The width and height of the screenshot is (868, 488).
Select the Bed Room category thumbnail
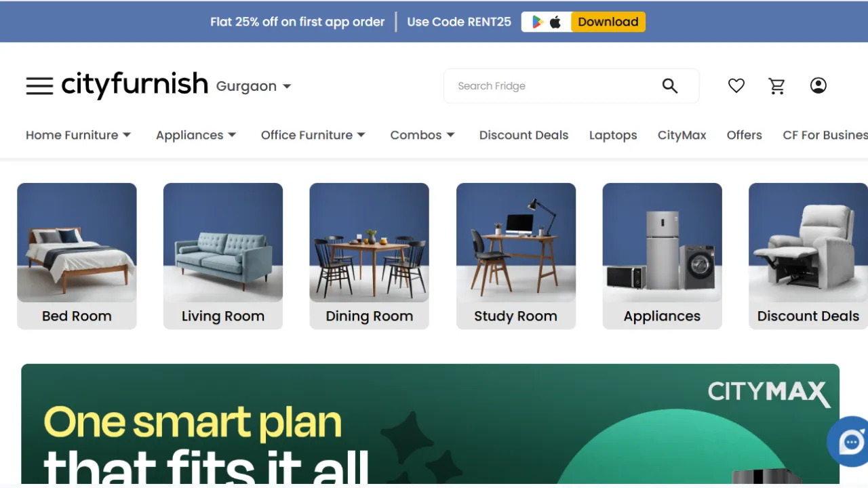(x=77, y=256)
